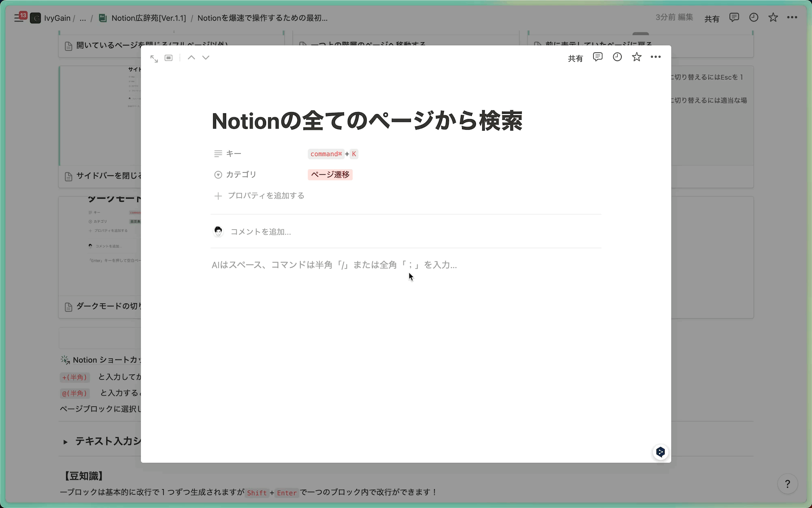This screenshot has width=812, height=508.
Task: Open sidebar hamburger menu with notifications
Action: tap(19, 18)
